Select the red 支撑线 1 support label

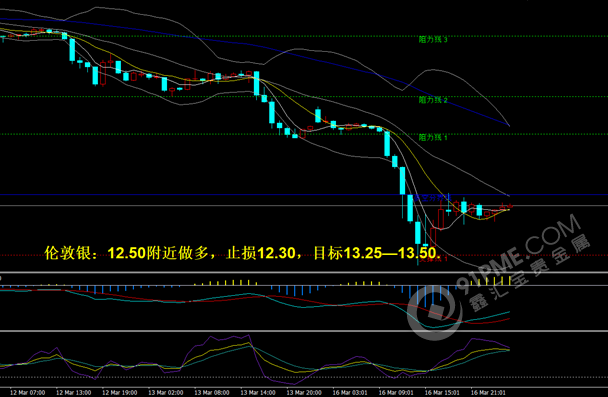(434, 259)
